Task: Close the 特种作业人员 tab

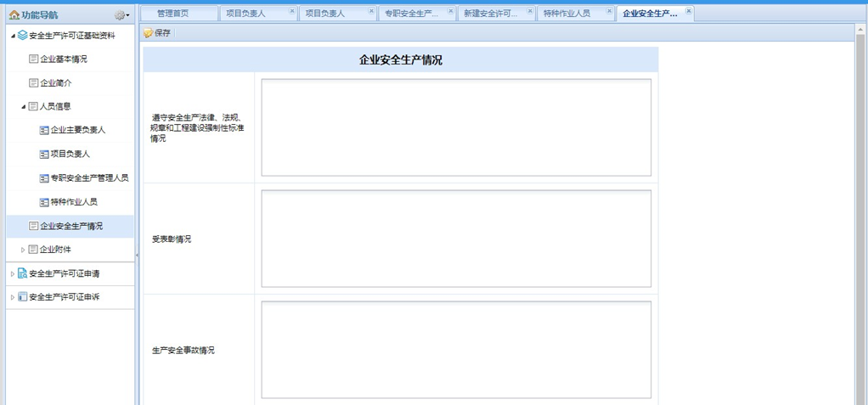Action: (609, 10)
